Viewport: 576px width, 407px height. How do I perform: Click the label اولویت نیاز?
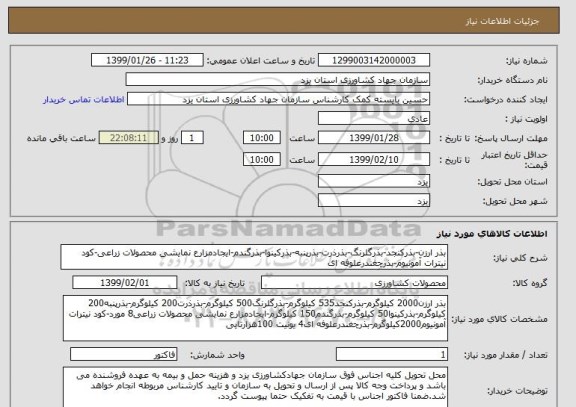526,119
